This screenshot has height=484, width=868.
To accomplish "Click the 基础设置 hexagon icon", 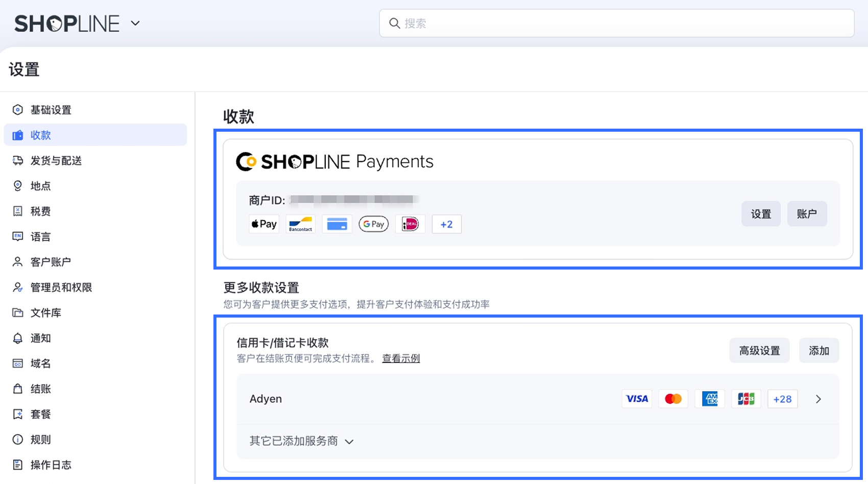I will [18, 110].
